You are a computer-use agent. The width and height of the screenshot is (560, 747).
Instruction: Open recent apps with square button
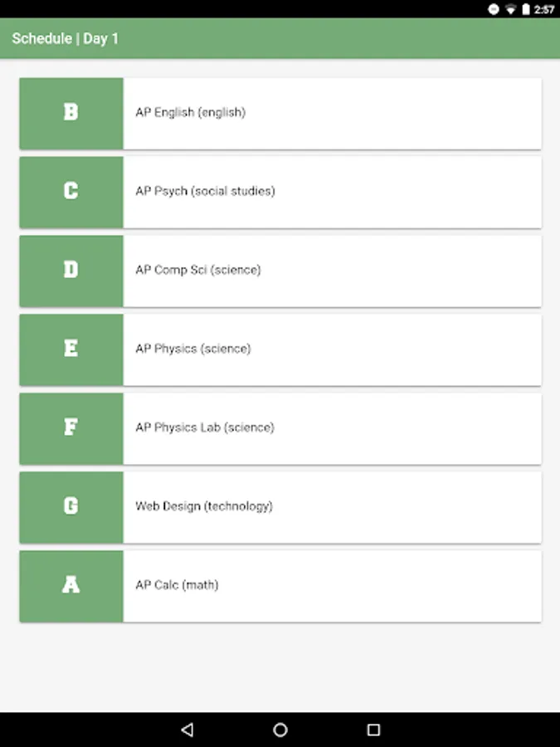pos(373,730)
